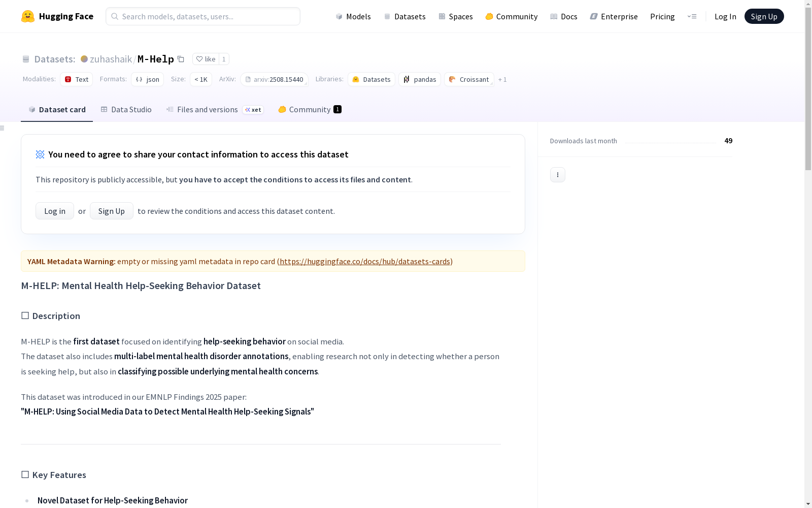Image resolution: width=812 pixels, height=508 pixels.
Task: Open zuhashaik's profile link
Action: click(x=111, y=59)
